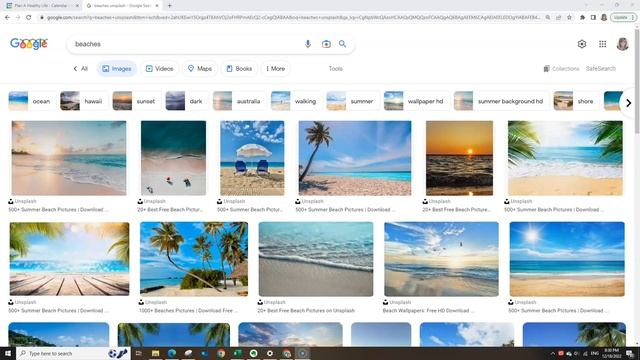640x360 pixels.
Task: Open the birds flying over shoreline image
Action: pos(441,259)
